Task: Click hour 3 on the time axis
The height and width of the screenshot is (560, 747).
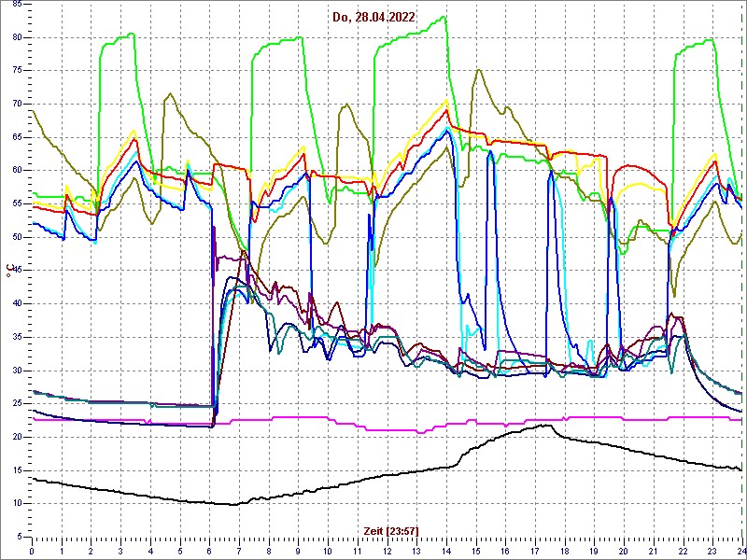Action: pyautogui.click(x=120, y=551)
